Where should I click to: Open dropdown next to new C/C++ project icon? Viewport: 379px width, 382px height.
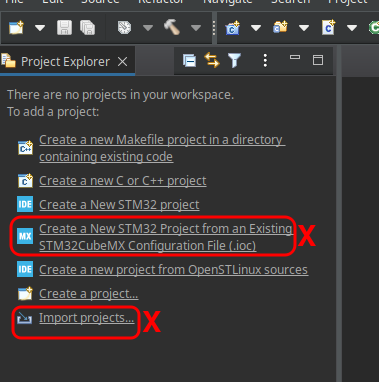256,28
